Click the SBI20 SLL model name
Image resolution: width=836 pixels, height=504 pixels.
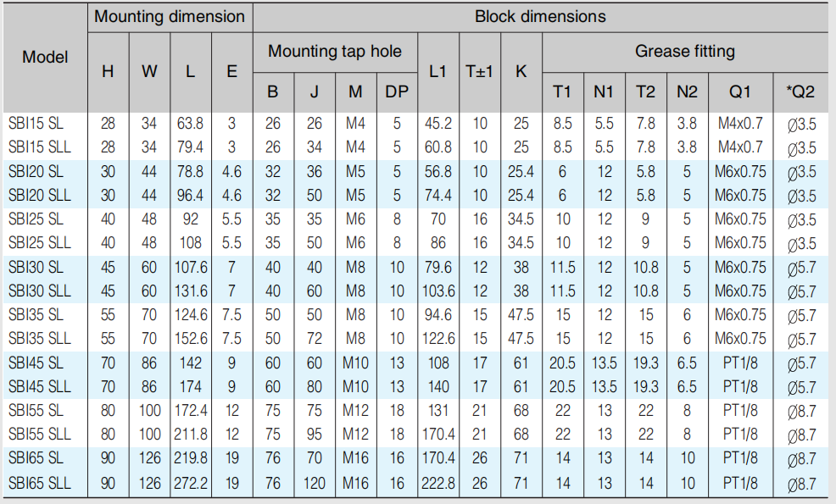(x=39, y=195)
